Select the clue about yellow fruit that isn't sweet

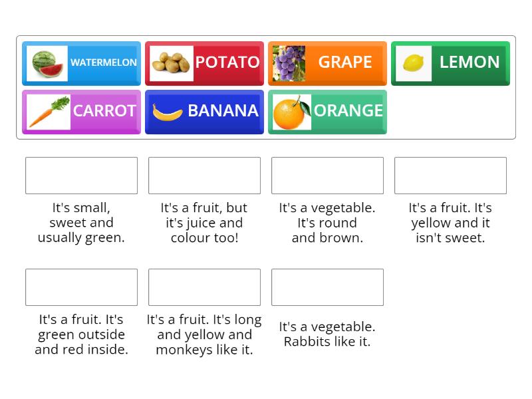click(450, 222)
